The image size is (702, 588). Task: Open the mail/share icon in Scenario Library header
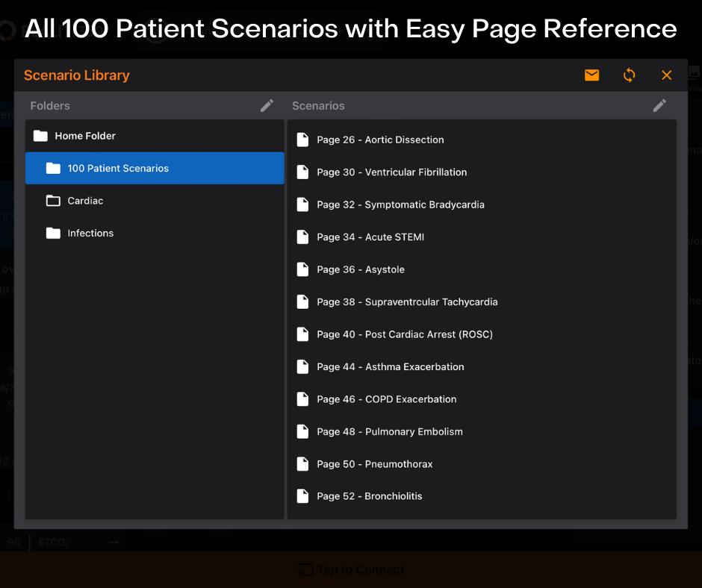(591, 75)
